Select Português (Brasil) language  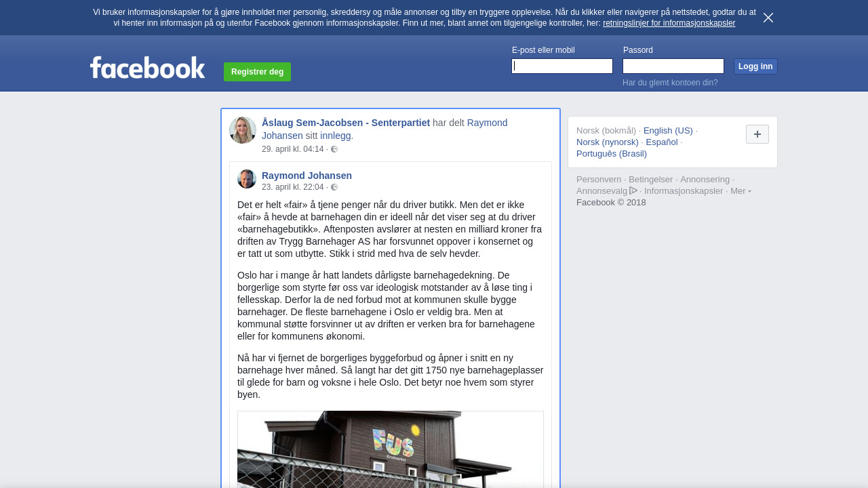612,154
